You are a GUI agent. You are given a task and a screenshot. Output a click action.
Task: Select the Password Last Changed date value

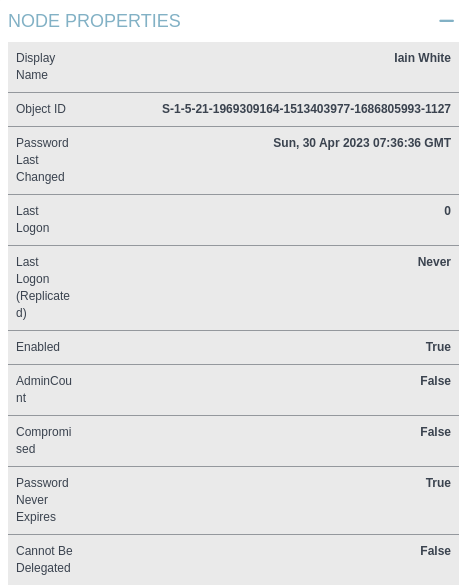coord(362,143)
